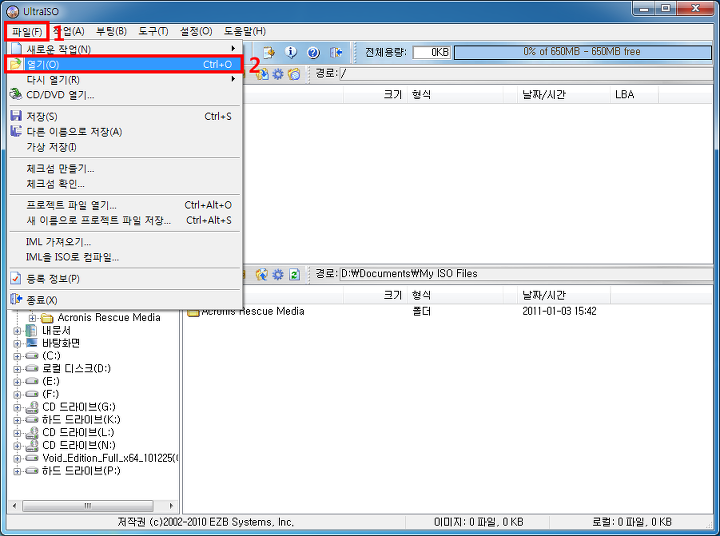Viewport: 720px width, 536px height.
Task: Click the gear icon beside the '/' path
Action: pyautogui.click(x=278, y=73)
